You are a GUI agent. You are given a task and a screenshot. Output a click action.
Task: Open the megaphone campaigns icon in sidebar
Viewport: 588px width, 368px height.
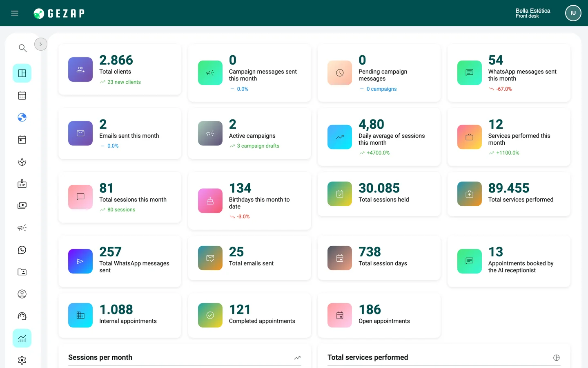click(22, 228)
